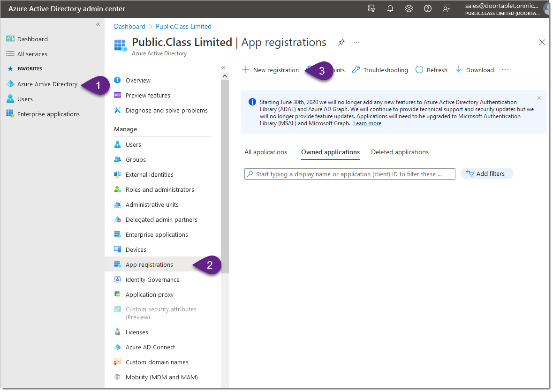Click the All services list icon
The image size is (553, 392).
10,54
